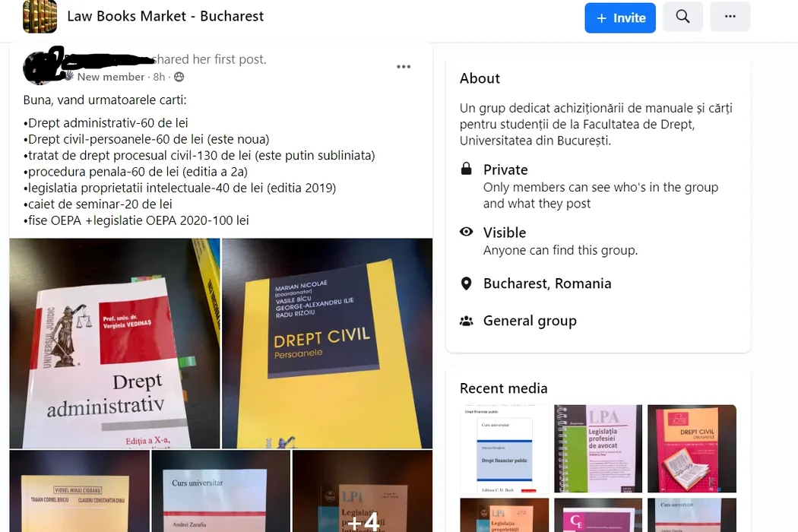Image resolution: width=798 pixels, height=532 pixels.
Task: Open the red Drept Civil recent media thumbnail
Action: 692,448
